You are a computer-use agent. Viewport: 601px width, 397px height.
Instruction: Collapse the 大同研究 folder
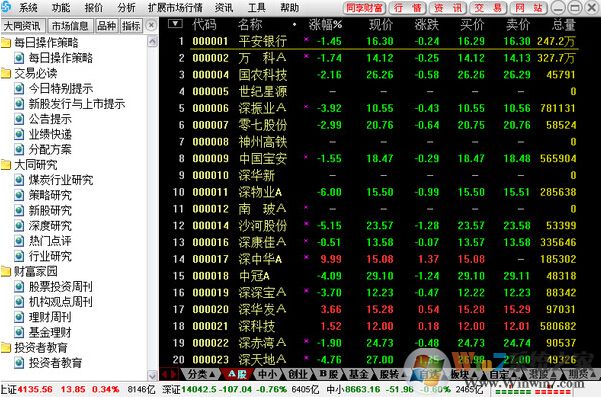(x=6, y=165)
